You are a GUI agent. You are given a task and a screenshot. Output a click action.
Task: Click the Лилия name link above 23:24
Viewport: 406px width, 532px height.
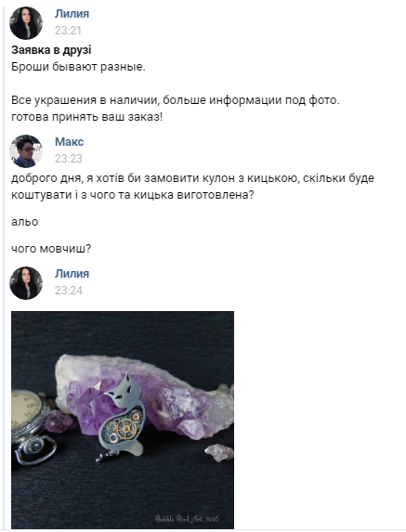click(72, 274)
